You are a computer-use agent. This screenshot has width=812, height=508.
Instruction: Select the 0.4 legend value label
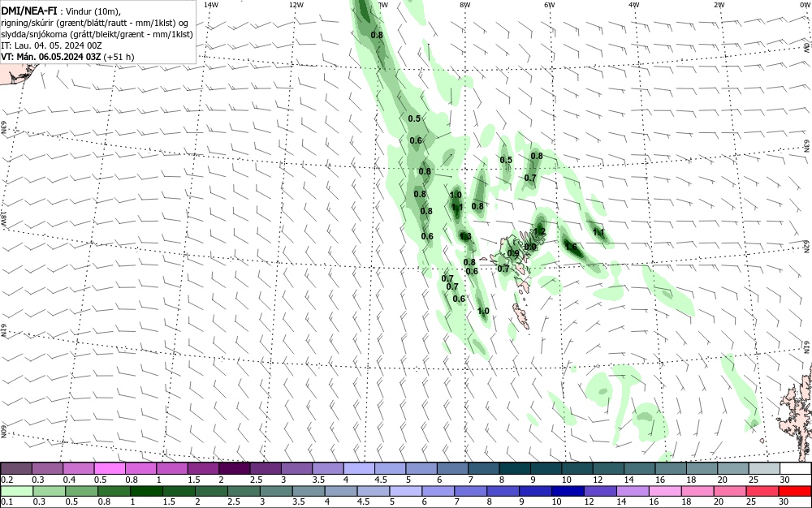[69, 480]
